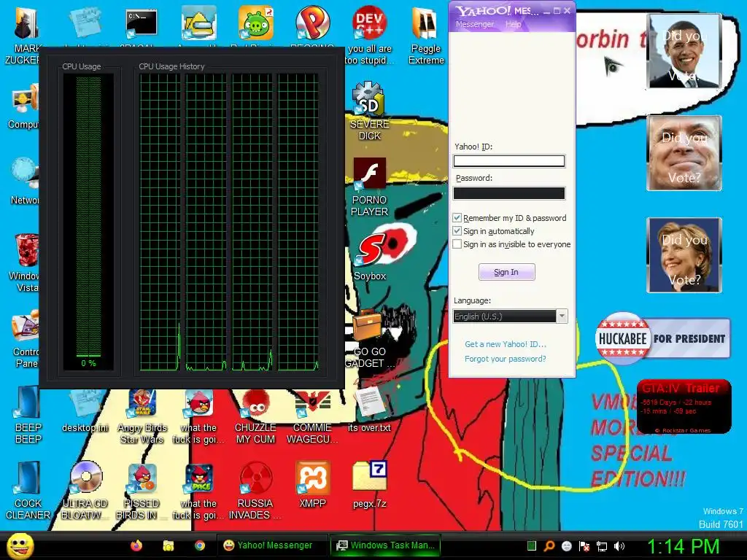Open the Soybox desktop shortcut

pos(370,250)
